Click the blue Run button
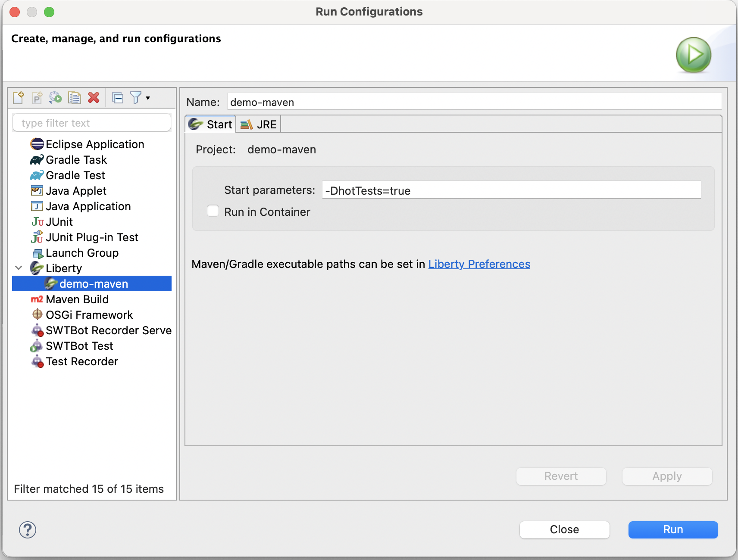The image size is (738, 560). click(x=673, y=530)
